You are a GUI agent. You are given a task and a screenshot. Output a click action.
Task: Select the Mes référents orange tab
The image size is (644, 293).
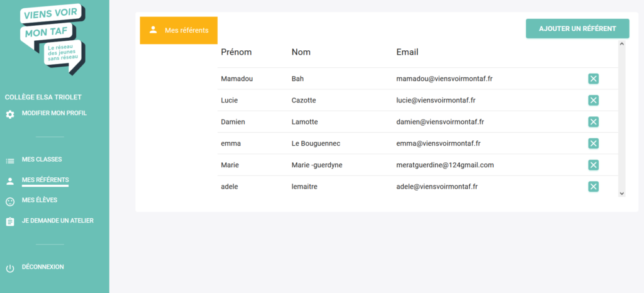click(179, 30)
